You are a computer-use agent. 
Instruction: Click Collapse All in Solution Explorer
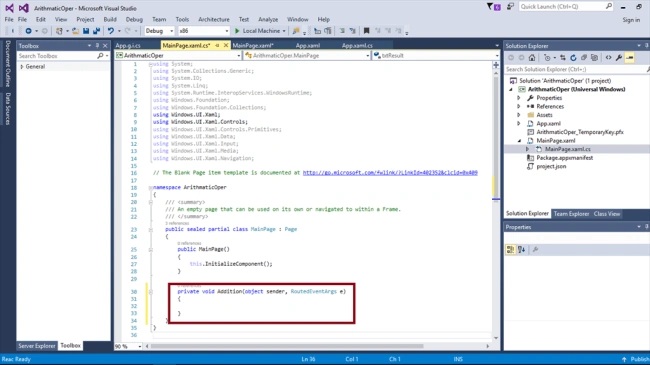coord(584,58)
